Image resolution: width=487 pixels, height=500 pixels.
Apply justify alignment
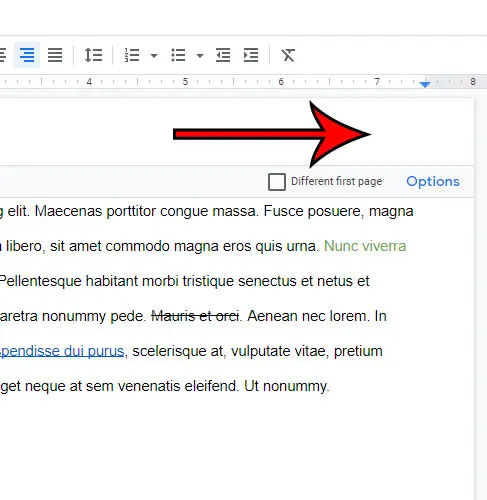pos(55,55)
